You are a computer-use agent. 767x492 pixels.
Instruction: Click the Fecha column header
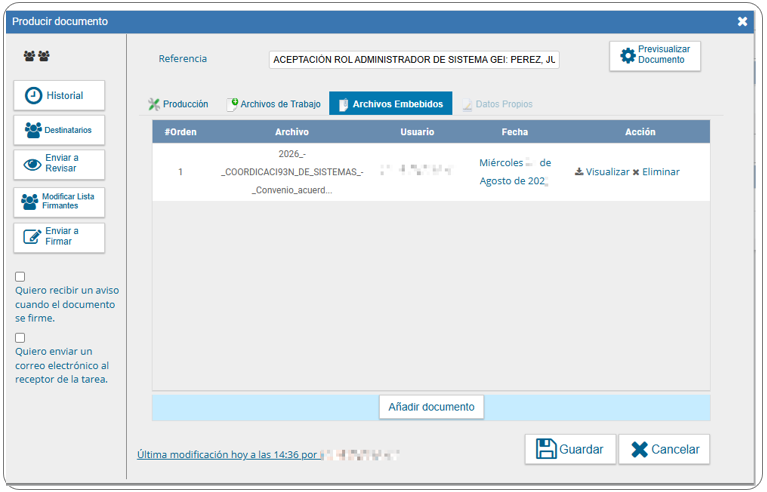pyautogui.click(x=515, y=132)
